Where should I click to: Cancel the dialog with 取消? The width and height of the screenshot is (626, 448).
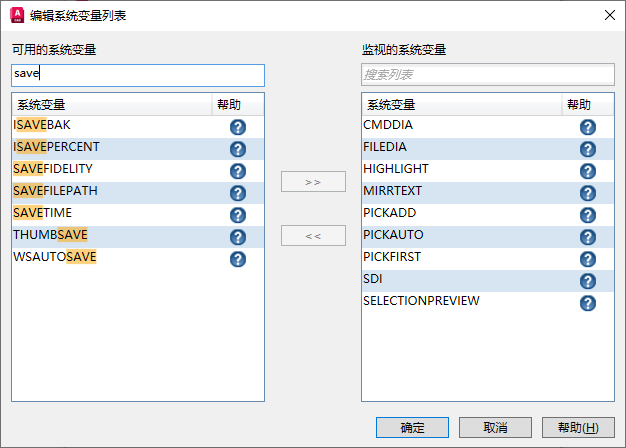(494, 427)
